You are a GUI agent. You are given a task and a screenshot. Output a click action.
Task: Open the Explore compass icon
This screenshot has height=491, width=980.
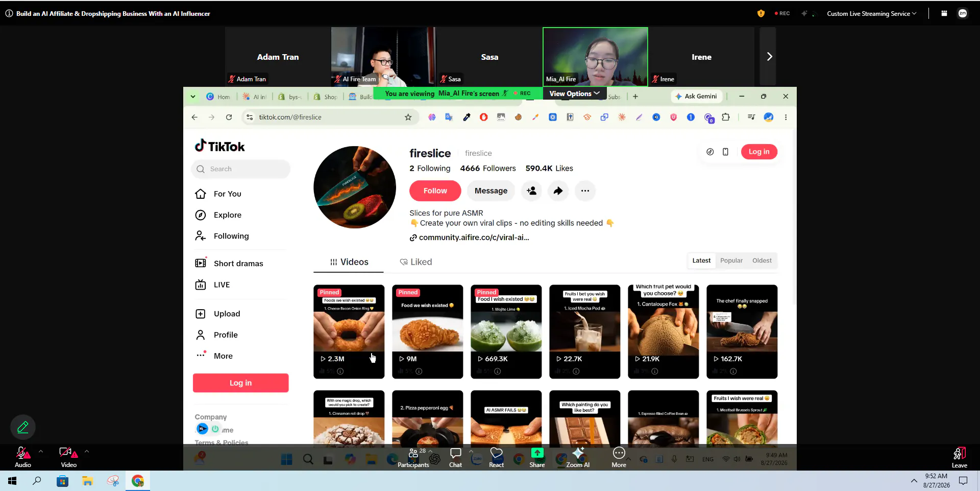201,215
